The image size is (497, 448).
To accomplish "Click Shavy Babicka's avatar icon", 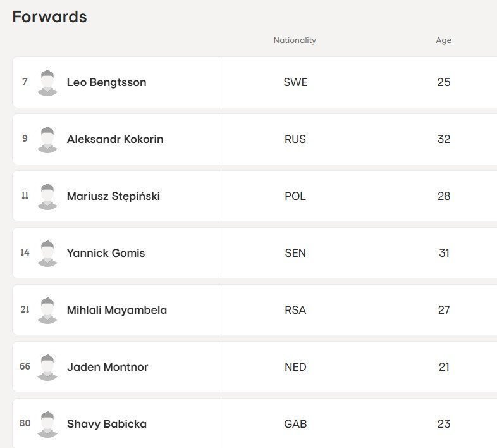I will tap(47, 424).
